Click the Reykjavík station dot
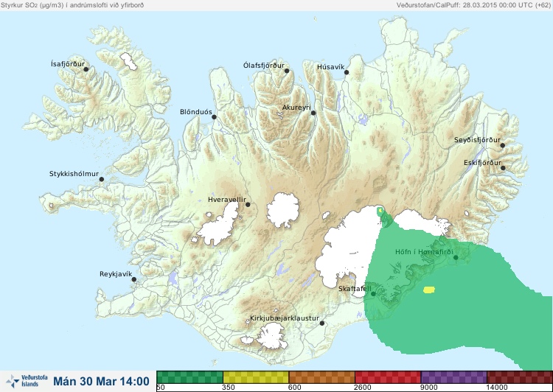The image size is (553, 392). (134, 279)
